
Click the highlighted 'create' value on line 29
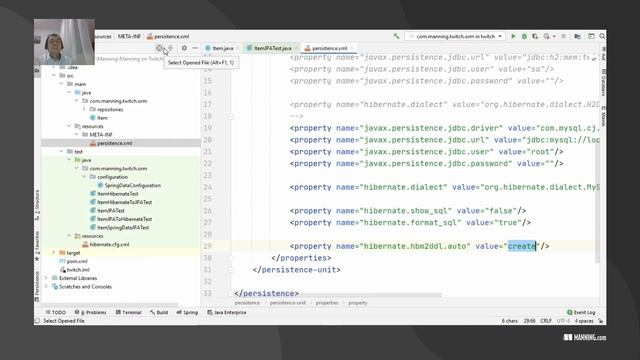522,246
